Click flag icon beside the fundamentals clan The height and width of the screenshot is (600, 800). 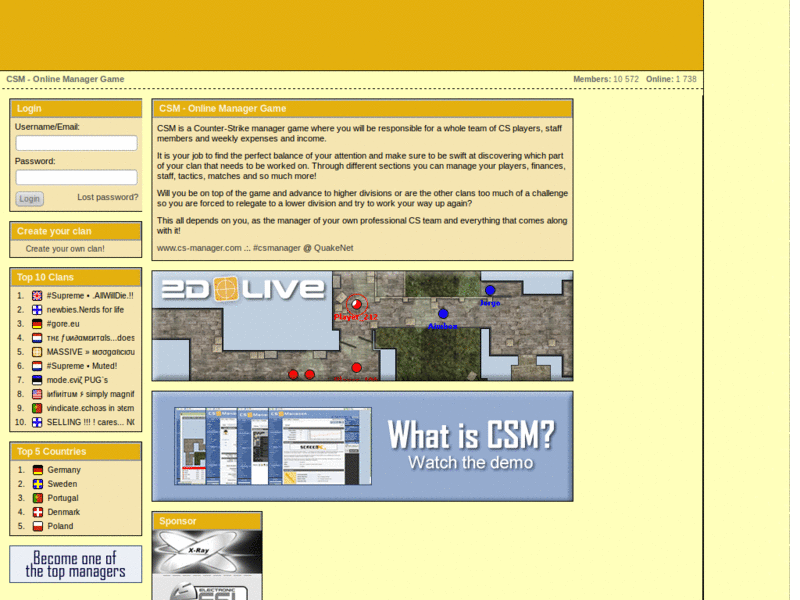[x=37, y=338]
